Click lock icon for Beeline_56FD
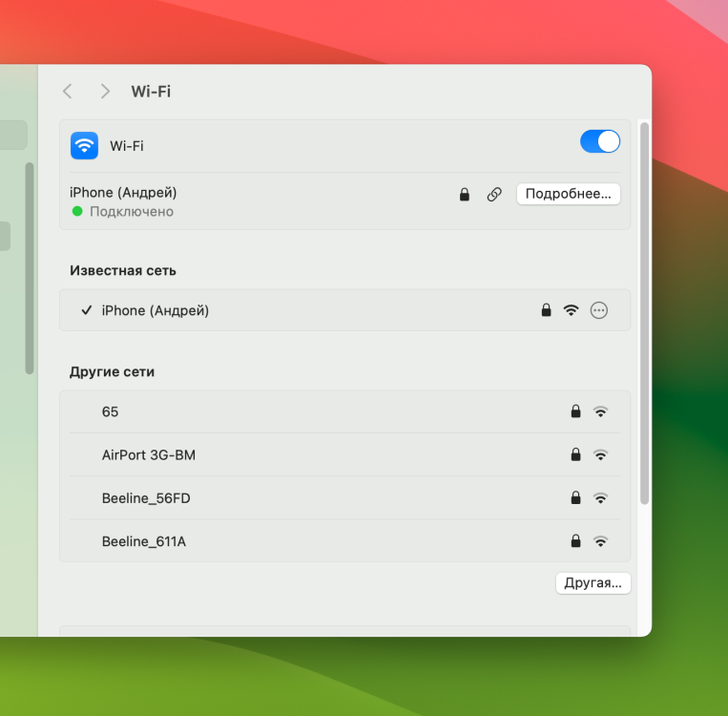 tap(575, 497)
